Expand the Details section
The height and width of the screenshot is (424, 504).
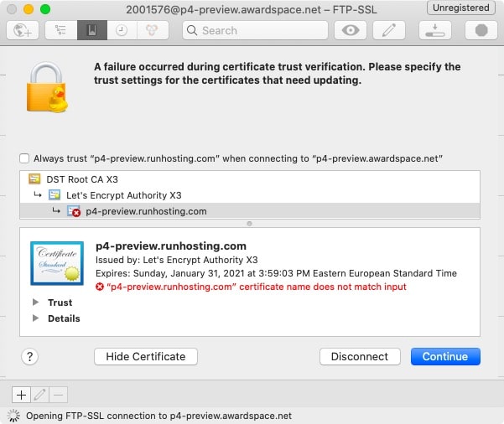36,318
